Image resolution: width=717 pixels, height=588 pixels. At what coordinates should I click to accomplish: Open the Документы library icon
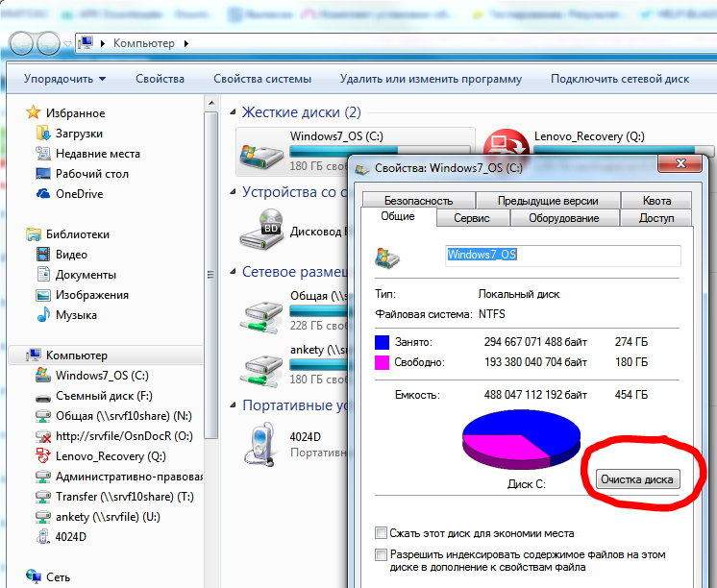[x=43, y=275]
